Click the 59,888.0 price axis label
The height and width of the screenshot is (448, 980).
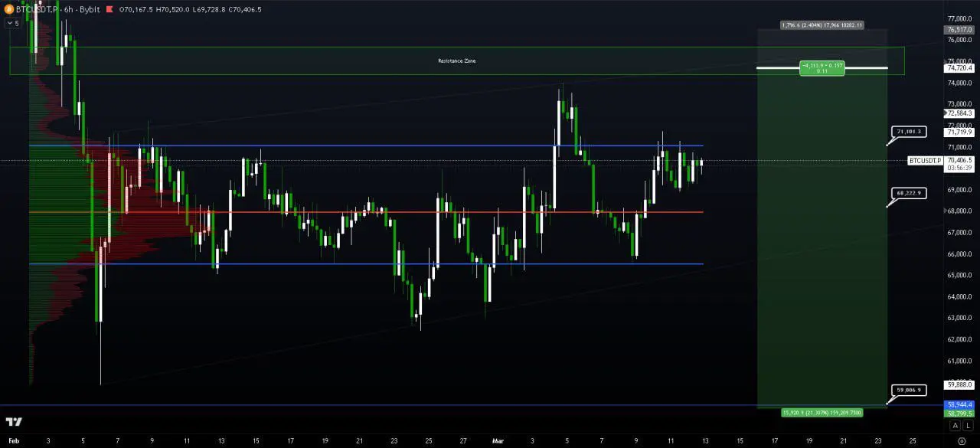[959, 384]
